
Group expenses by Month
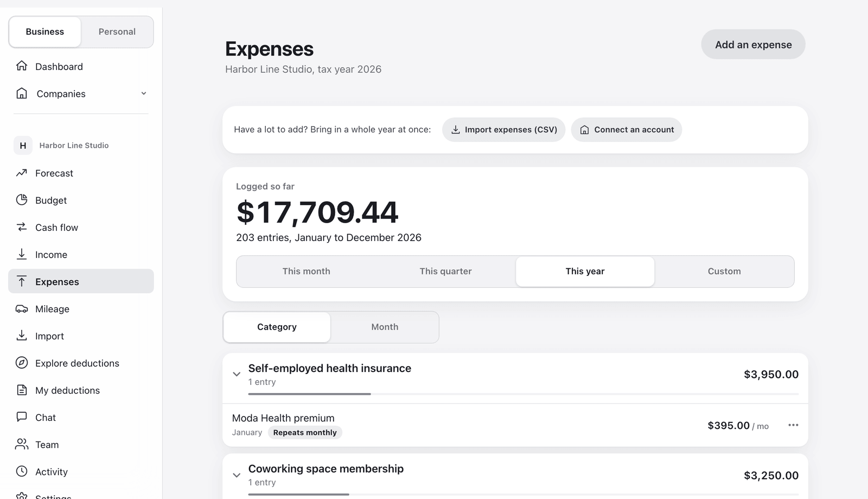click(x=385, y=327)
